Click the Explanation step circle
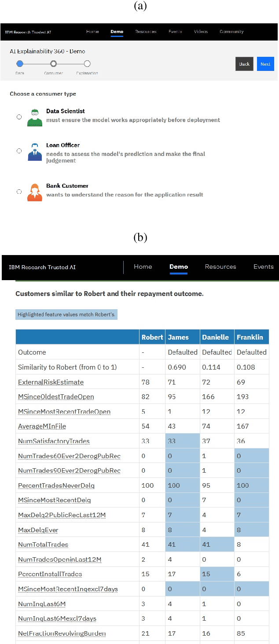The image size is (279, 644). 87,64
